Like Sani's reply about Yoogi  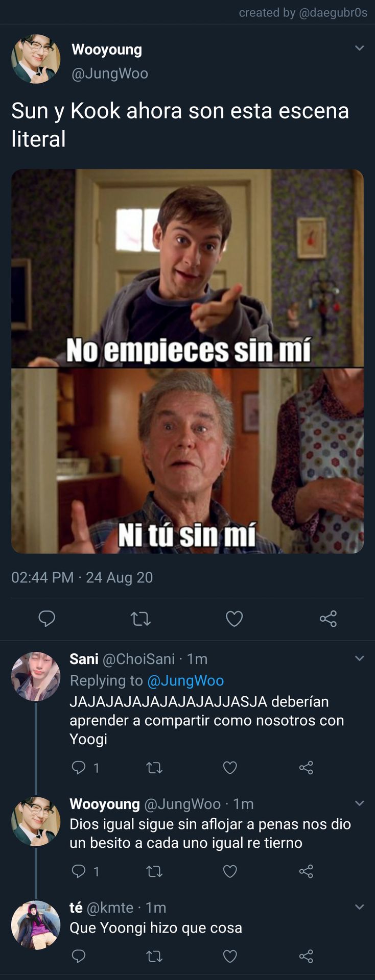[230, 768]
